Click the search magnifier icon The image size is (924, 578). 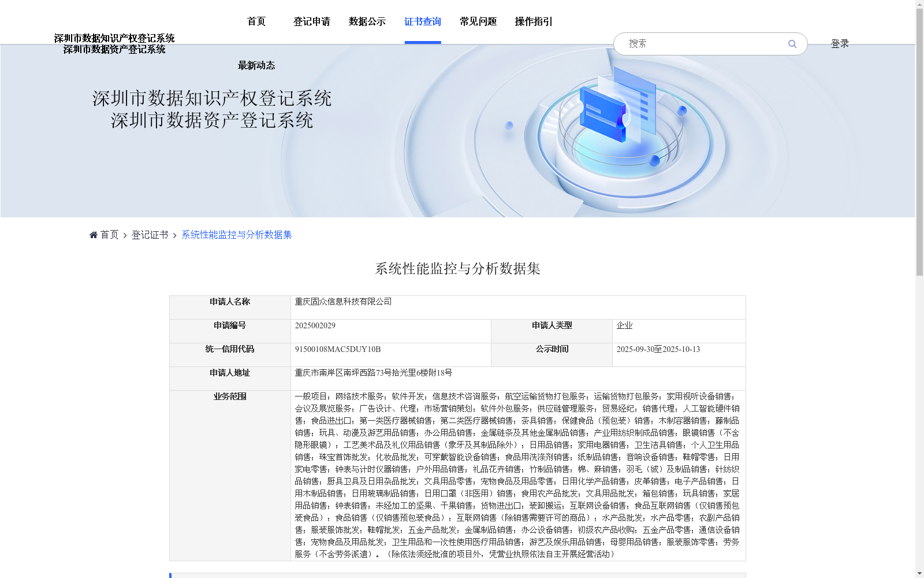click(792, 44)
